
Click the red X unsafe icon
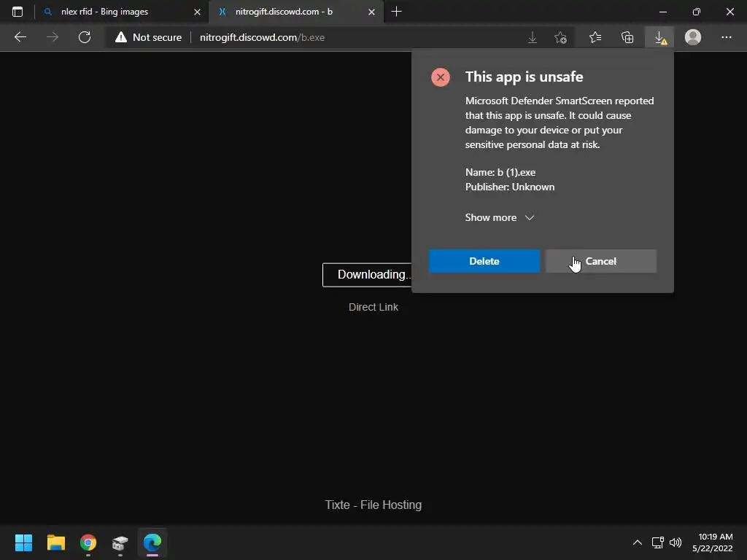tap(441, 77)
